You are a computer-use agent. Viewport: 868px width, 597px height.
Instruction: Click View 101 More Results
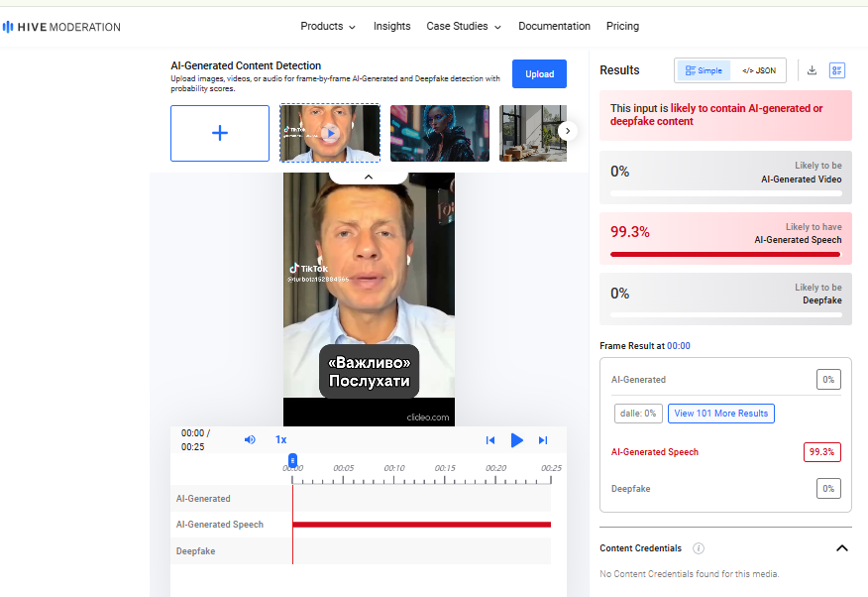[x=720, y=414]
